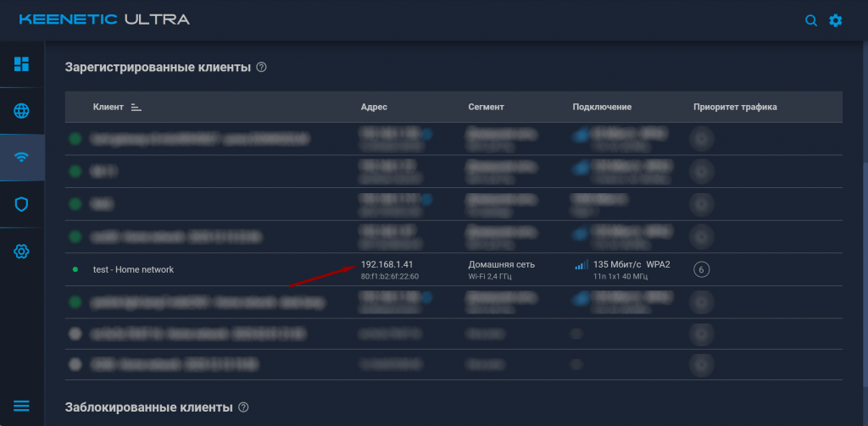Click the Адрес column header

pyautogui.click(x=374, y=108)
